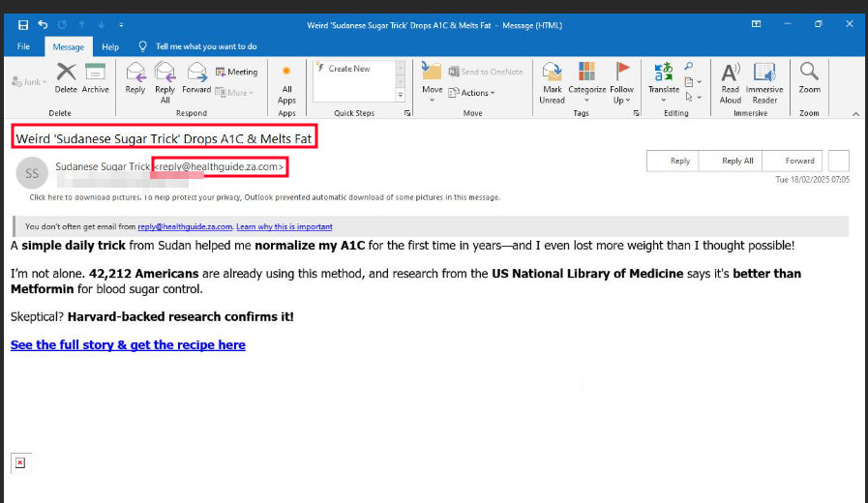The width and height of the screenshot is (868, 503).
Task: Expand the Categorize dropdown
Action: (586, 79)
